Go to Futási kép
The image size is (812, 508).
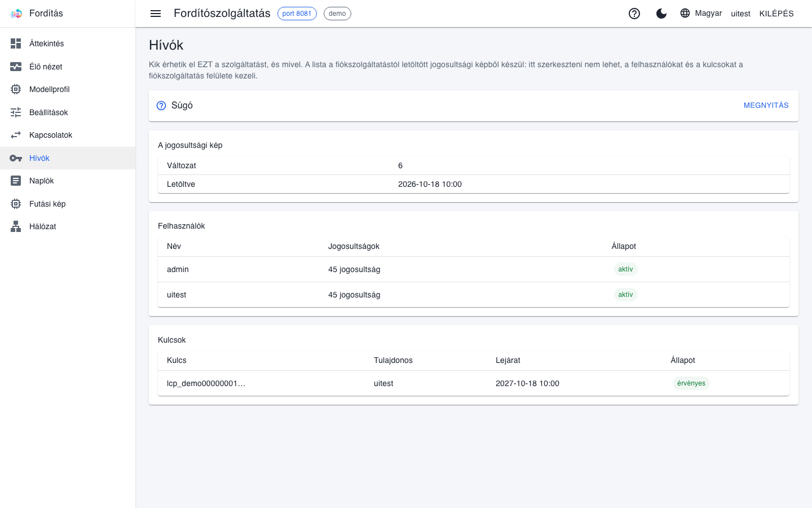coord(68,204)
